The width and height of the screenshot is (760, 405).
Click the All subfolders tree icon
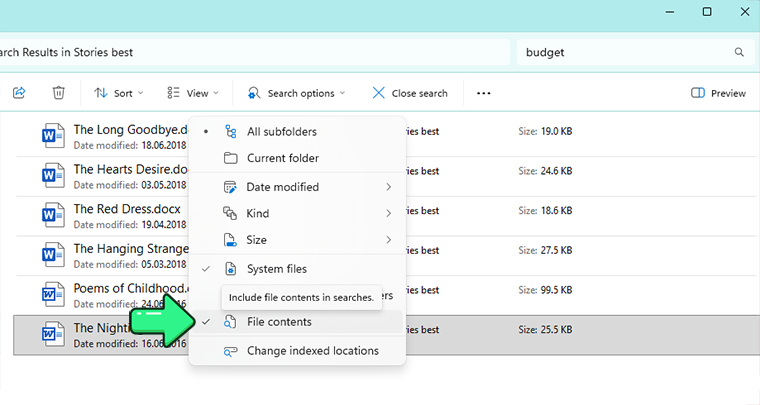point(231,132)
